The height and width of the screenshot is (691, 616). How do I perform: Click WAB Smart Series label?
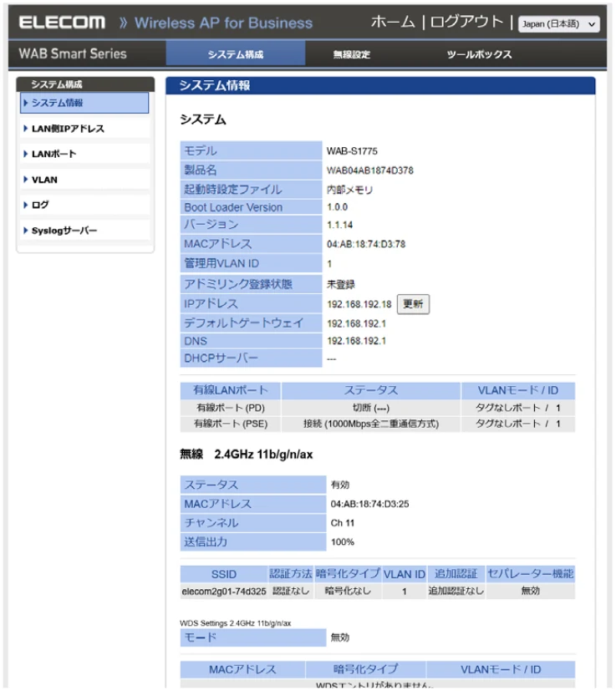[73, 53]
